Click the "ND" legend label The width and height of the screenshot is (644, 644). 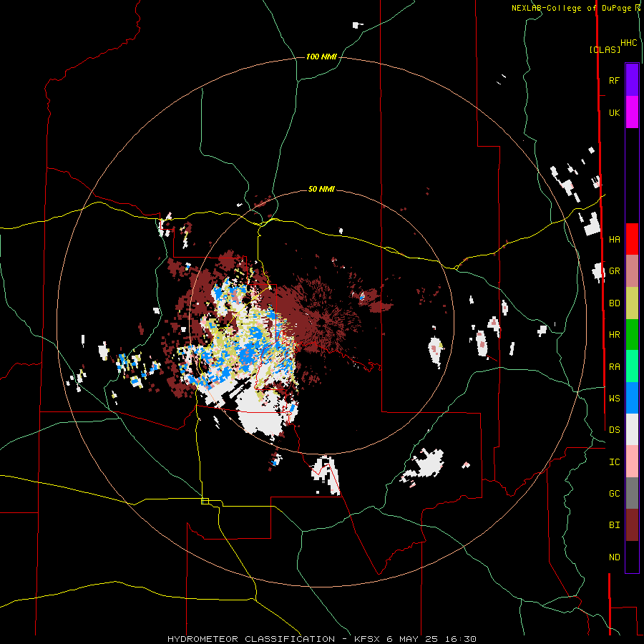coord(614,557)
